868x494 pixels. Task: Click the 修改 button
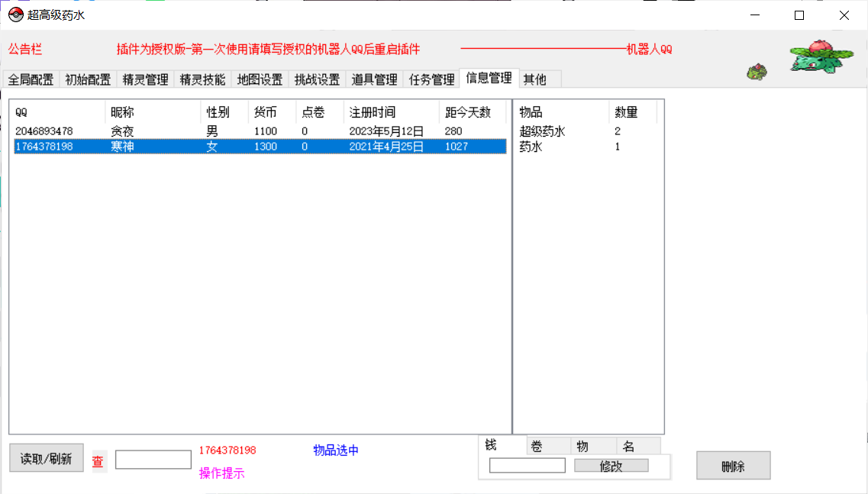click(611, 466)
